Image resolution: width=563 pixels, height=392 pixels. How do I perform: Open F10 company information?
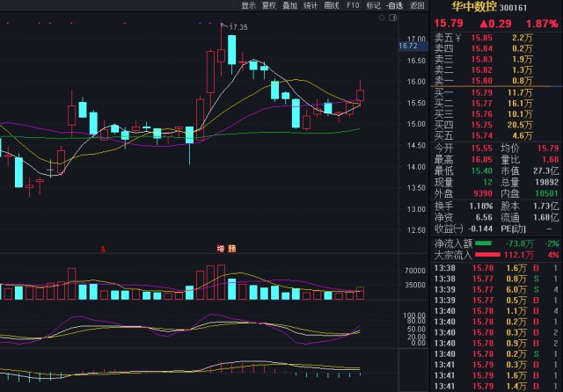354,5
